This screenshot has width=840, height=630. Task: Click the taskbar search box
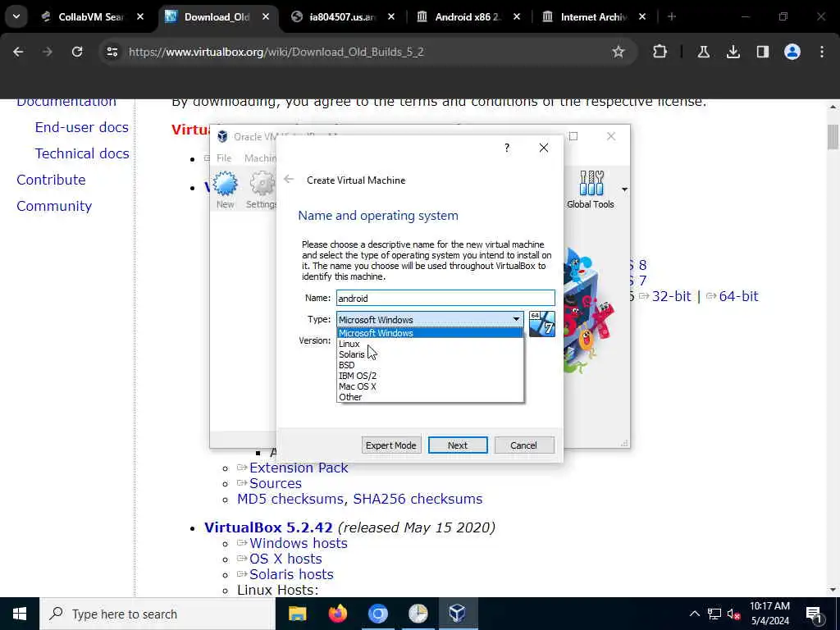point(157,614)
